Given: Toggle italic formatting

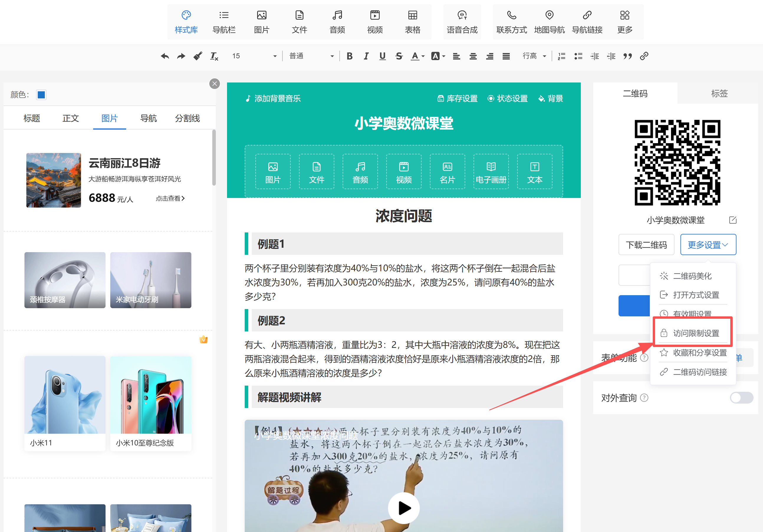Looking at the screenshot, I should pyautogui.click(x=366, y=56).
